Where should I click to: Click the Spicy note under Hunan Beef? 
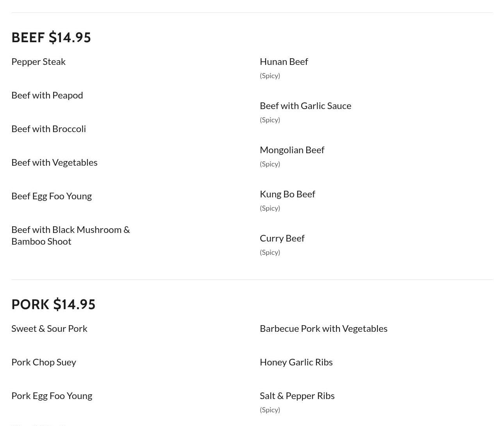click(x=270, y=76)
